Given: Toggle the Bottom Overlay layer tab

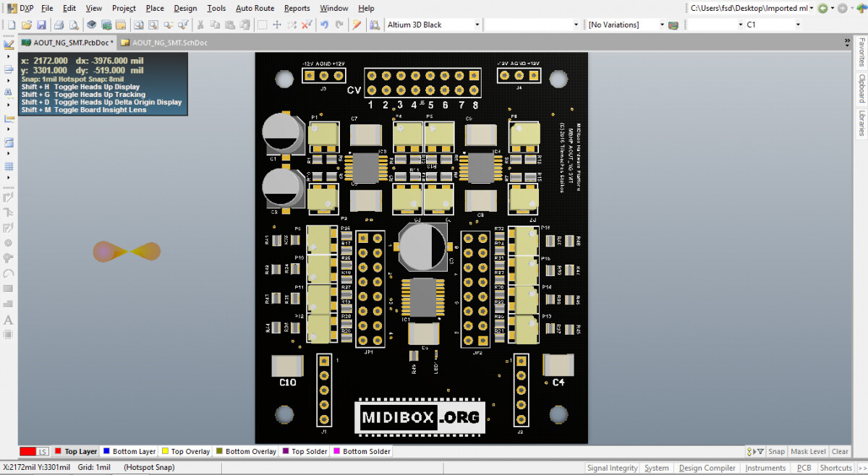Looking at the screenshot, I should pos(246,451).
